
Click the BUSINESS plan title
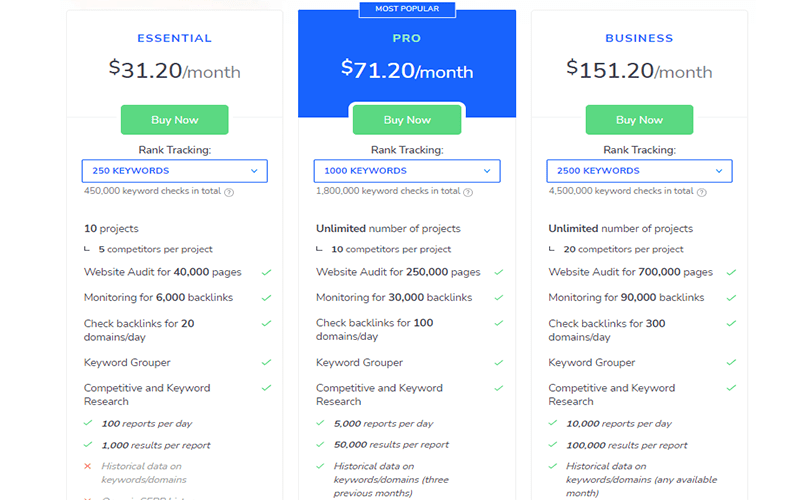point(639,38)
